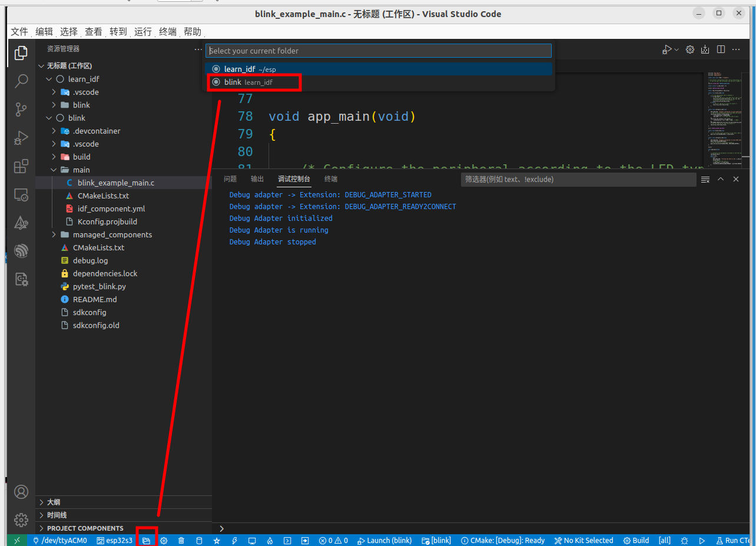Click the flash method star icon in status bar
The image size is (756, 546).
(217, 540)
